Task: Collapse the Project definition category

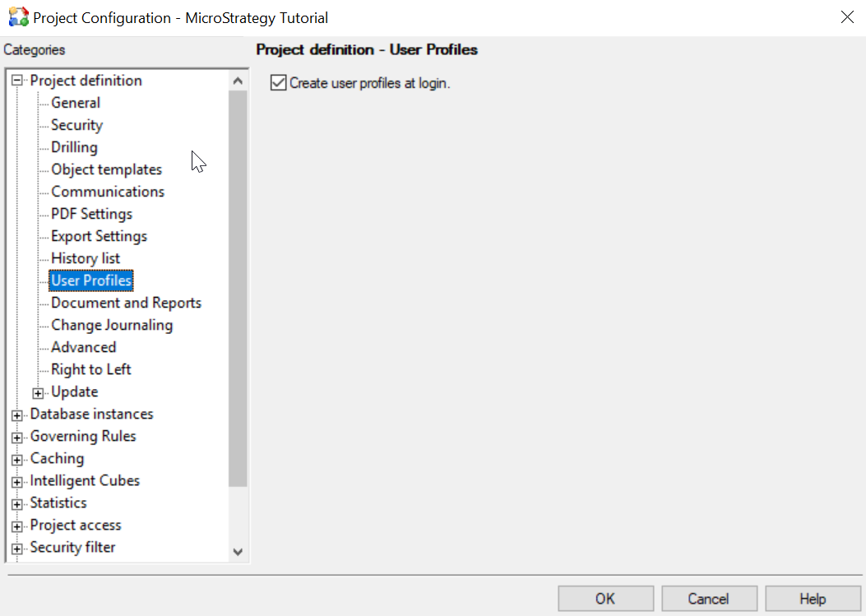Action: pyautogui.click(x=17, y=80)
